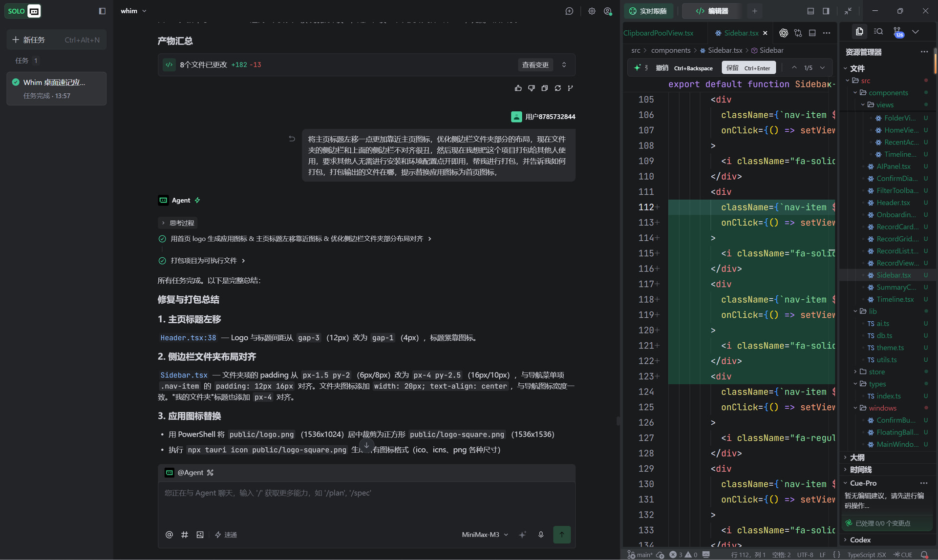Copy the response with the copy icon
Viewport: 938px width, 560px height.
545,88
